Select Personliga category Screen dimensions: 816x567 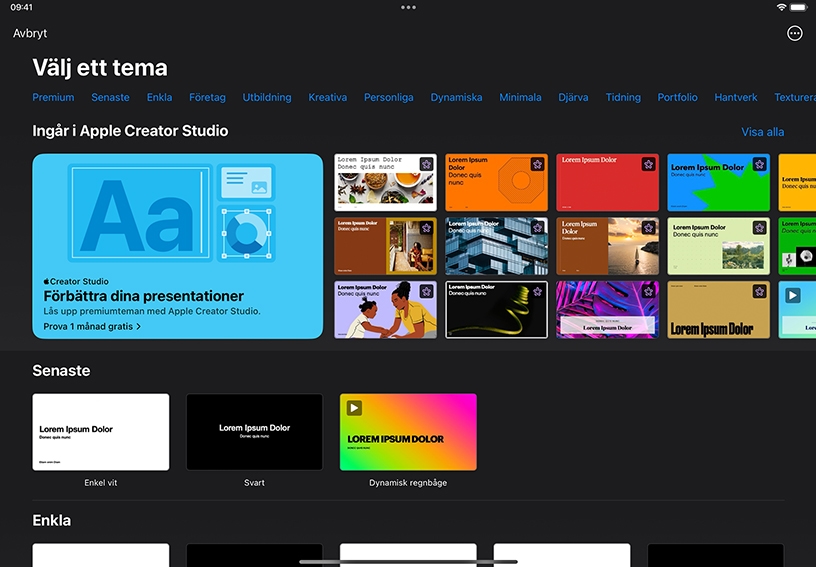(389, 97)
